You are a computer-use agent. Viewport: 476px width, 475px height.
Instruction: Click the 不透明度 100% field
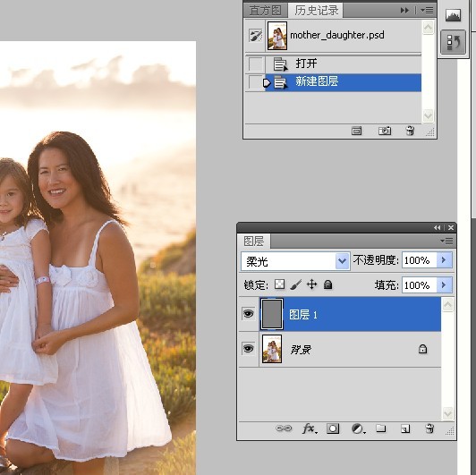coord(420,260)
